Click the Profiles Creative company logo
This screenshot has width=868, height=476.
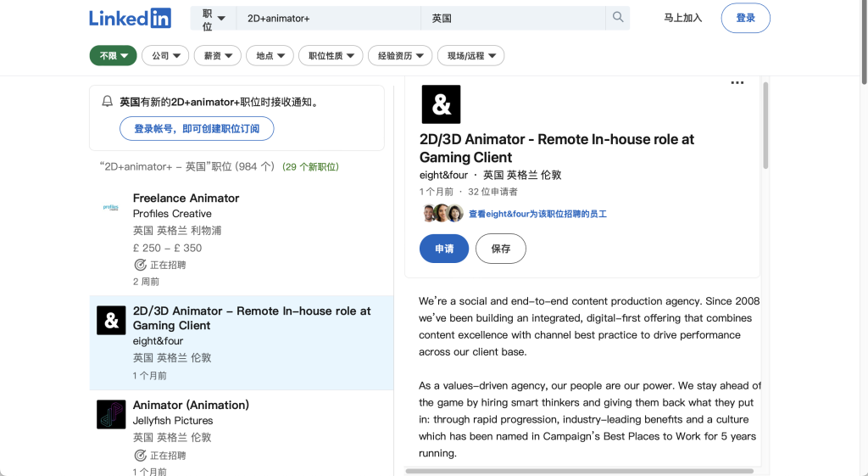click(x=111, y=207)
